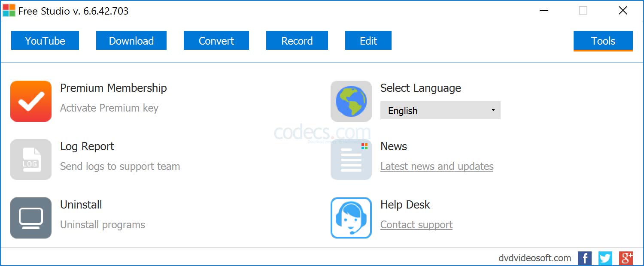This screenshot has height=266, width=644.
Task: Click Uninstall programs text
Action: [x=103, y=225]
